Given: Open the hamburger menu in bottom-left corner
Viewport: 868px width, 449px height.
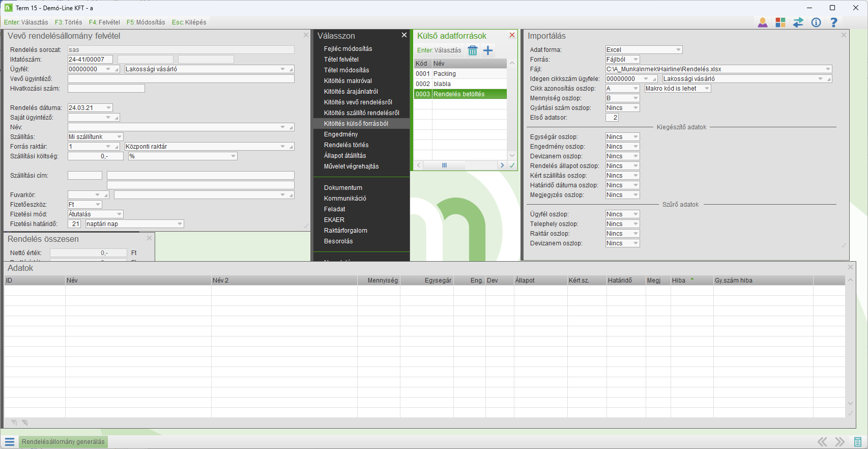Looking at the screenshot, I should click(x=10, y=442).
